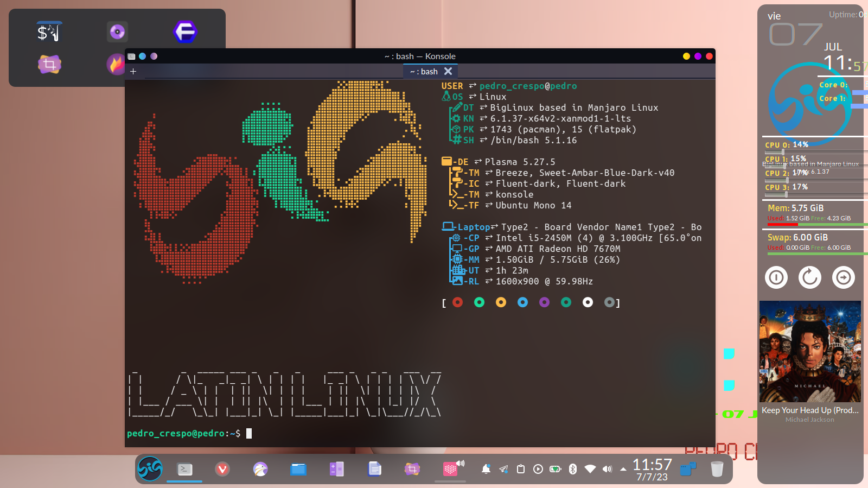Click the red color dot in the terminal

[458, 302]
